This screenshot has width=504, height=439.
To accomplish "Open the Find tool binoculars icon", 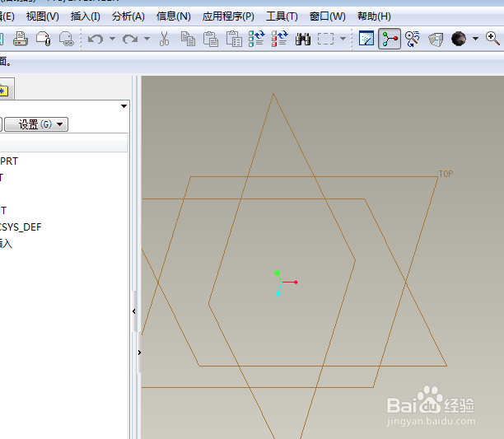I will click(303, 39).
